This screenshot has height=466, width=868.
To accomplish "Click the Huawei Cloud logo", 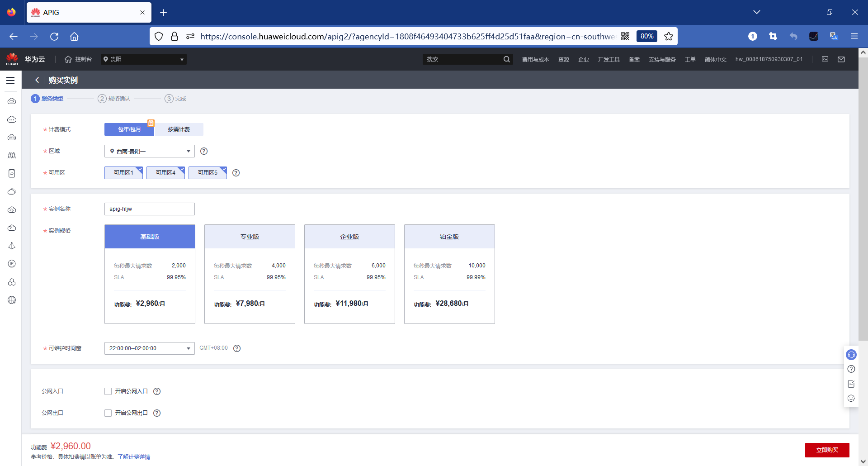I will 12,59.
